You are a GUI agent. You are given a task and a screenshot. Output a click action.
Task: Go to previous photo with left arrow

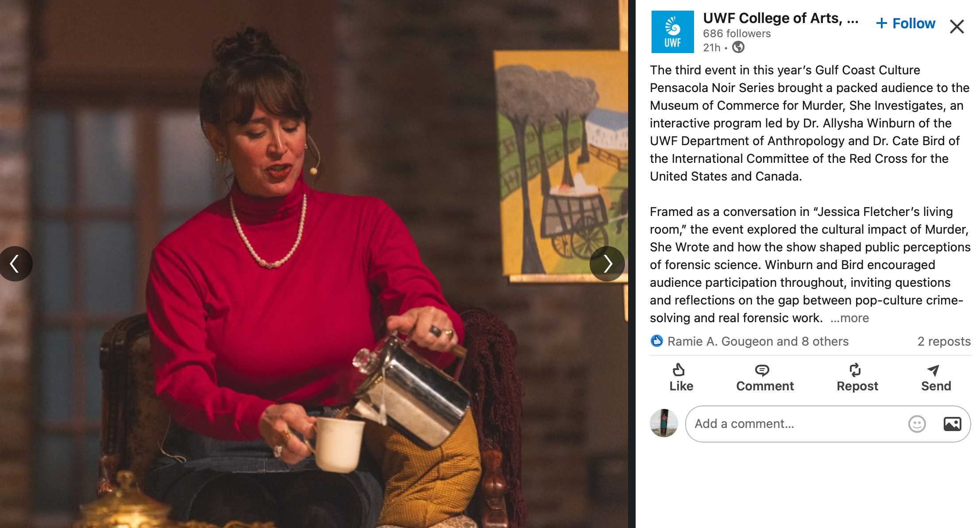pos(15,264)
